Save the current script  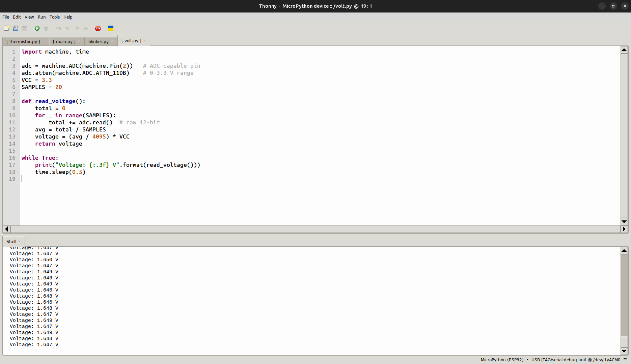click(24, 28)
